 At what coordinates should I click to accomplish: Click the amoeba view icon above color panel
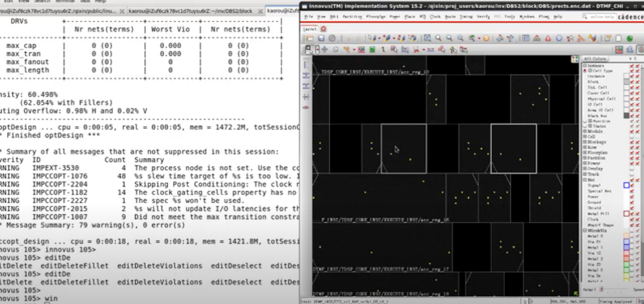629,50
